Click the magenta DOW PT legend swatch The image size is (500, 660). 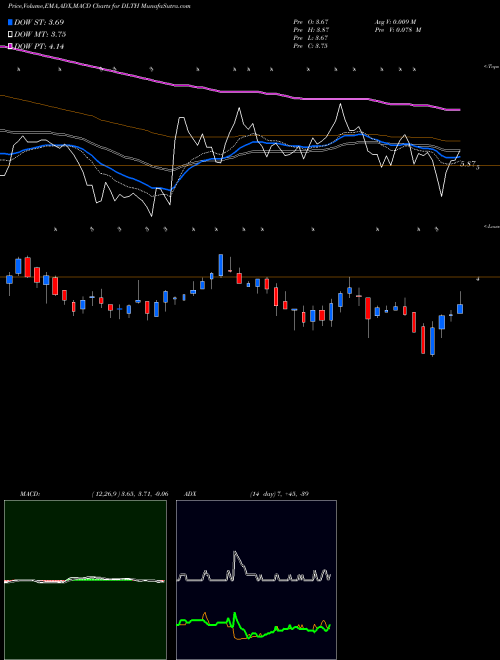pyautogui.click(x=10, y=46)
